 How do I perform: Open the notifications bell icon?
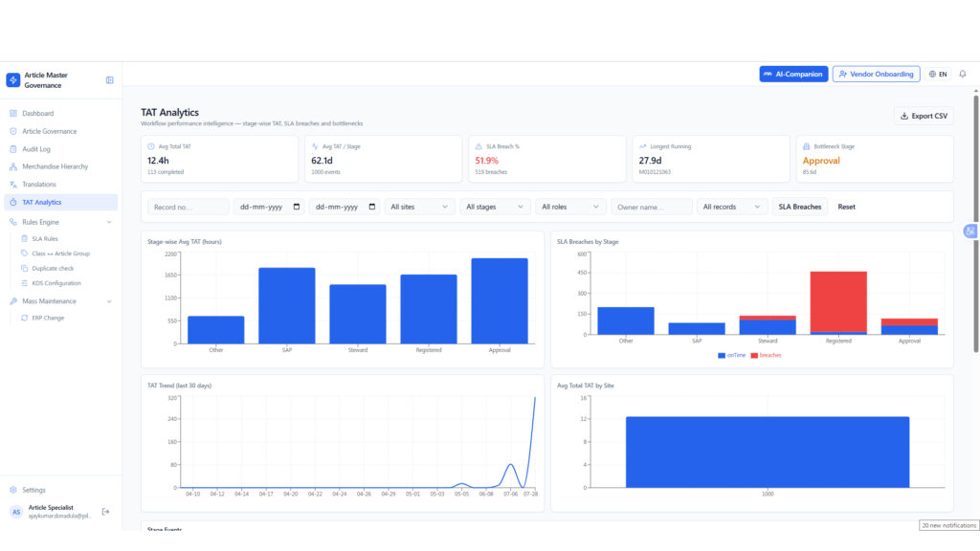point(963,74)
